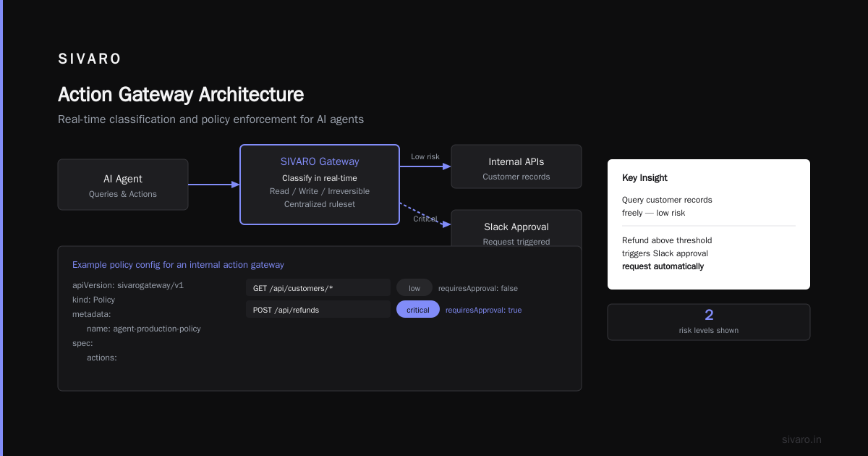Click the Action Gateway Architecture heading
Image resolution: width=868 pixels, height=456 pixels.
click(181, 95)
